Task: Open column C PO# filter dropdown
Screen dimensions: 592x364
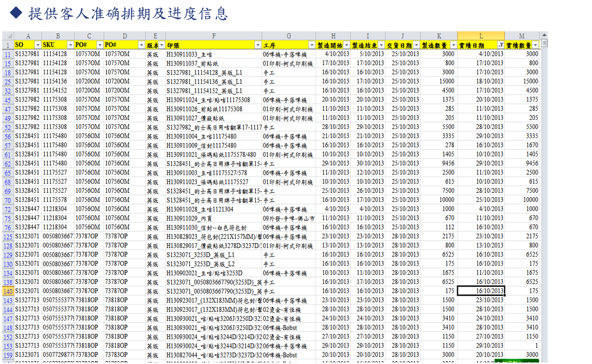Action: (99, 45)
